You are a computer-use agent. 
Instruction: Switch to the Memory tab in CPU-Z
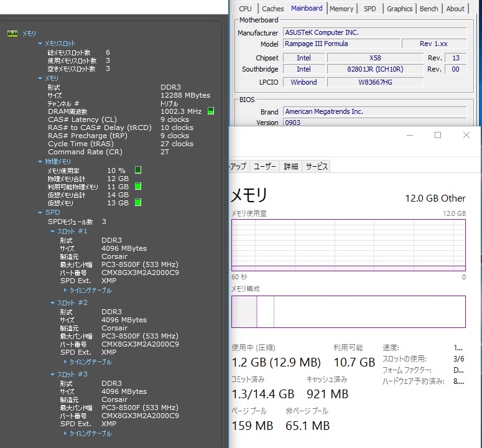pos(341,9)
